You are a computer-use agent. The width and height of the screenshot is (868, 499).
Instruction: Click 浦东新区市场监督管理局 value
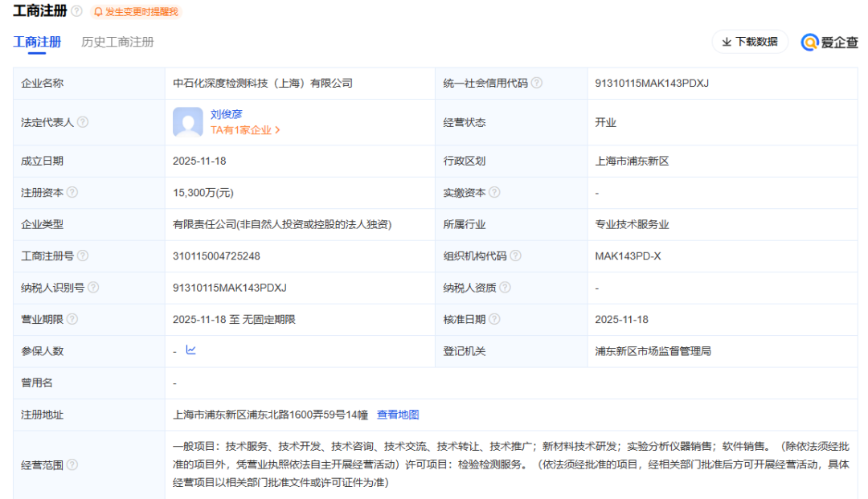(653, 350)
